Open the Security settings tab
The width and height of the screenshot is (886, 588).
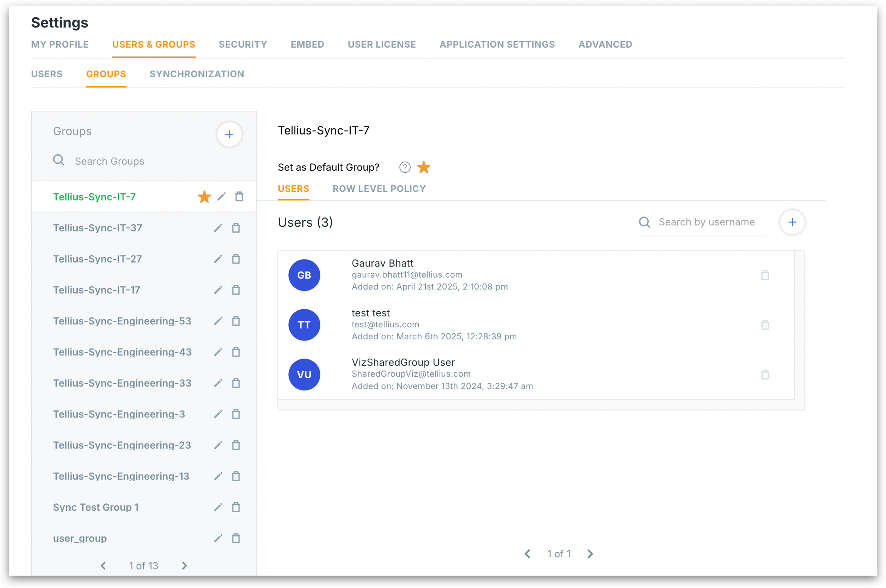[x=243, y=44]
